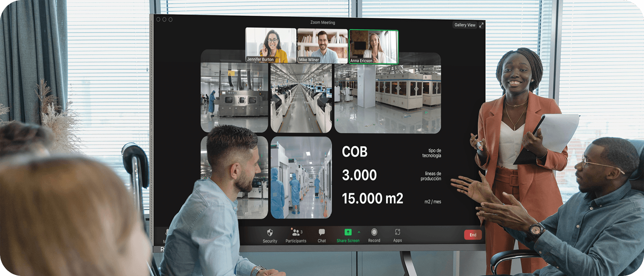Open the Security shield icon

[x=270, y=232]
